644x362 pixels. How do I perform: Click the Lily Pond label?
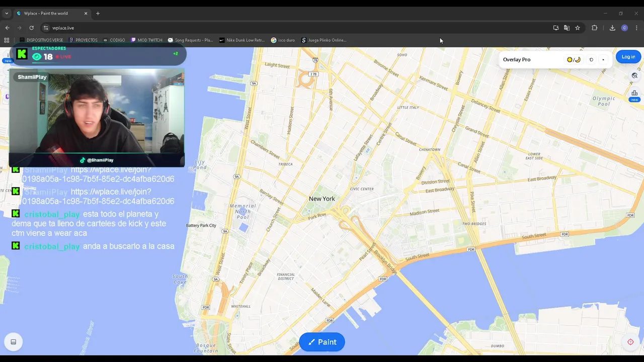pyautogui.click(x=200, y=164)
